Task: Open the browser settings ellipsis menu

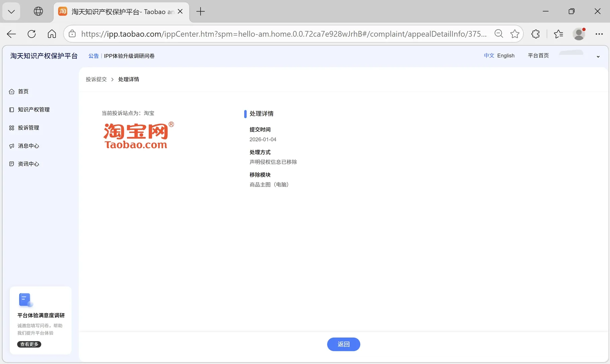Action: point(599,34)
